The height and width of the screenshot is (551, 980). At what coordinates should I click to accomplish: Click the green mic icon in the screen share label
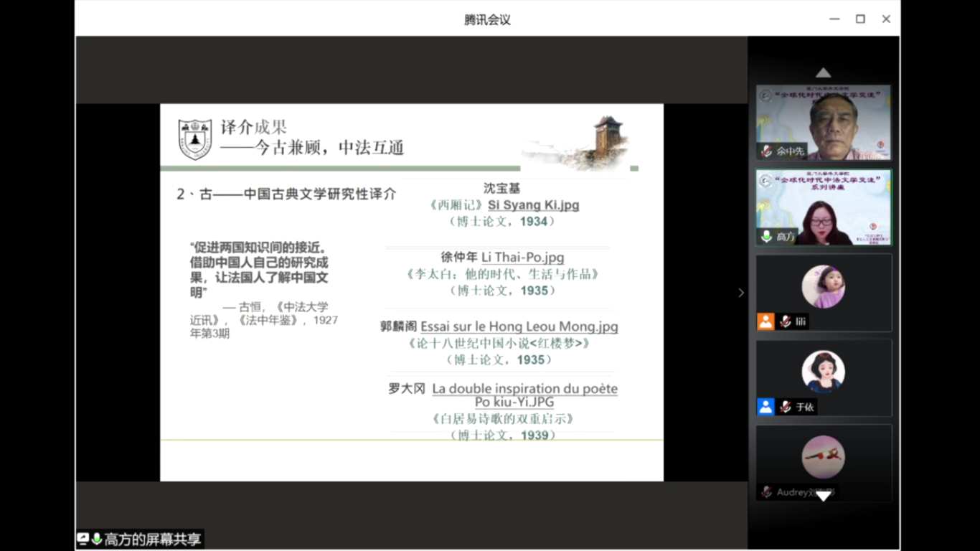click(97, 539)
